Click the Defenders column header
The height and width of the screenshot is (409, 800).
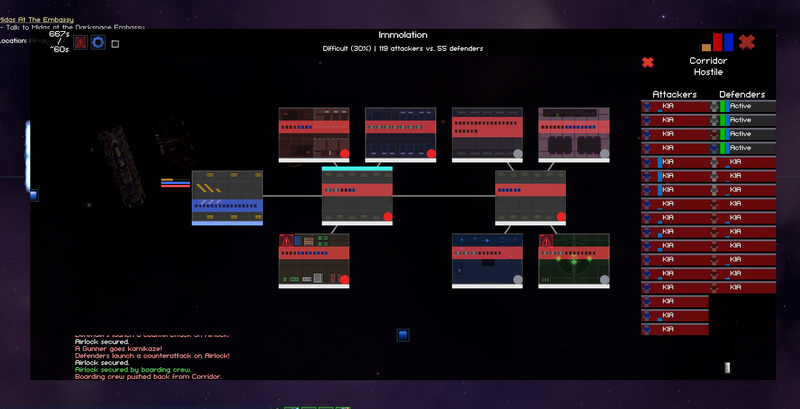[x=742, y=94]
